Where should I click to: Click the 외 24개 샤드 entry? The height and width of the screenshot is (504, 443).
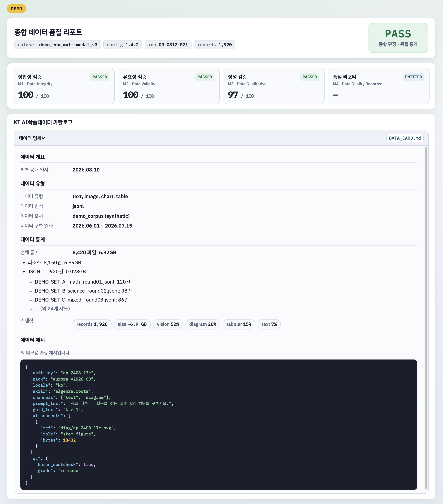click(x=52, y=309)
